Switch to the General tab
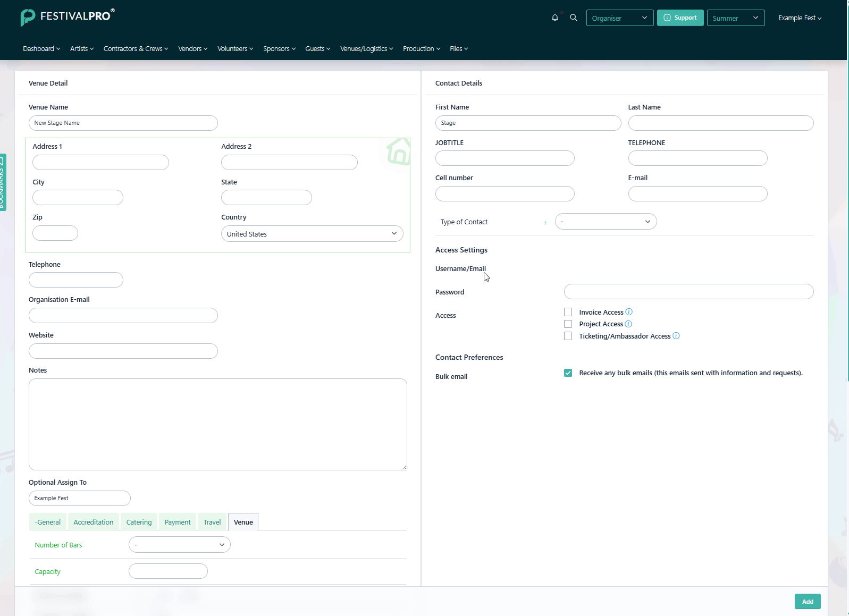This screenshot has width=849, height=616. click(x=48, y=522)
